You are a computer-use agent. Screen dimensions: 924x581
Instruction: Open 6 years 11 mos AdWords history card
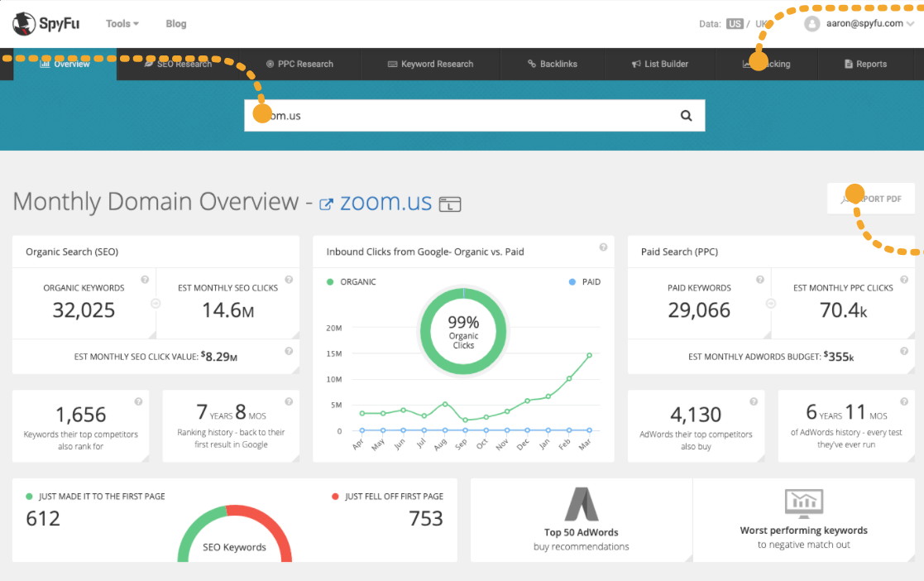[846, 426]
